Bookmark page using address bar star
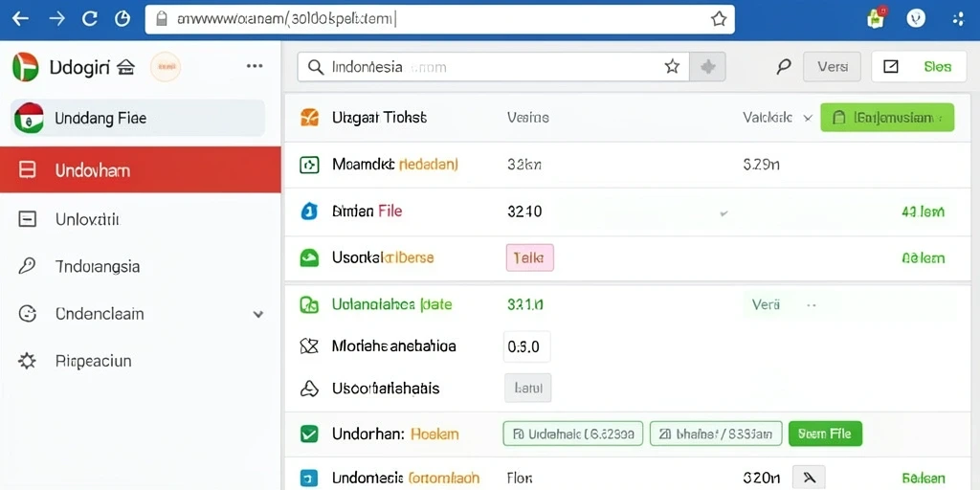The image size is (980, 490). click(x=719, y=19)
